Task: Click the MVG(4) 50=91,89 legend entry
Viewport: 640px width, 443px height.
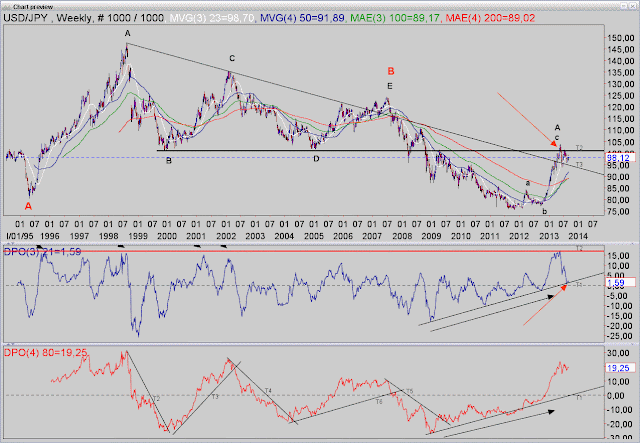Action: tap(302, 18)
